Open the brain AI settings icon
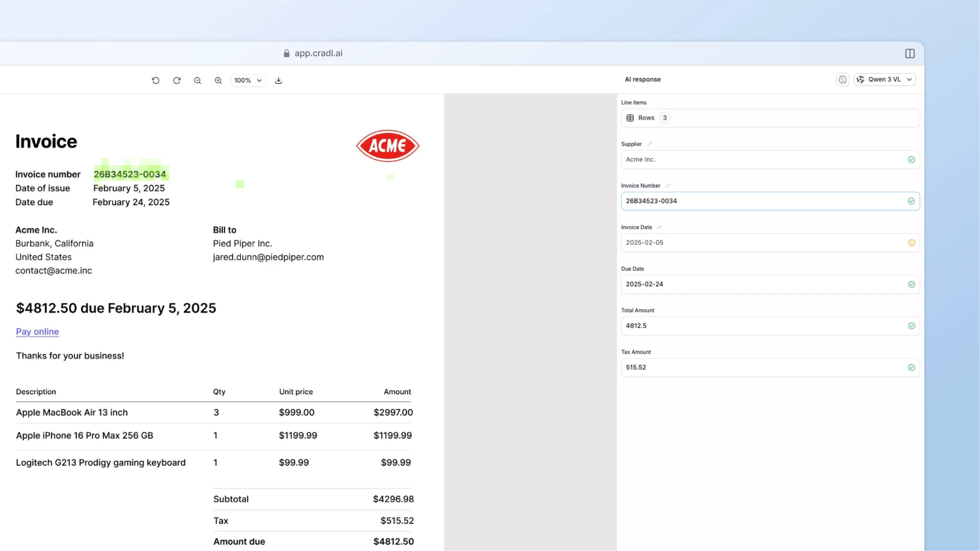This screenshot has width=980, height=551. [842, 79]
